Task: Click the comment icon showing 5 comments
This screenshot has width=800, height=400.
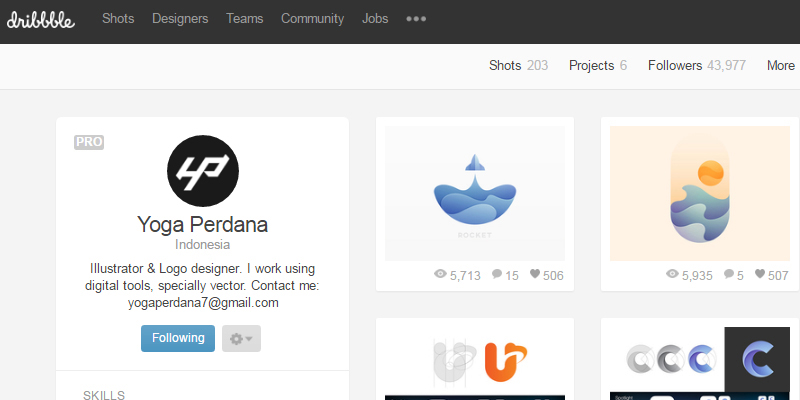Action: [x=729, y=274]
